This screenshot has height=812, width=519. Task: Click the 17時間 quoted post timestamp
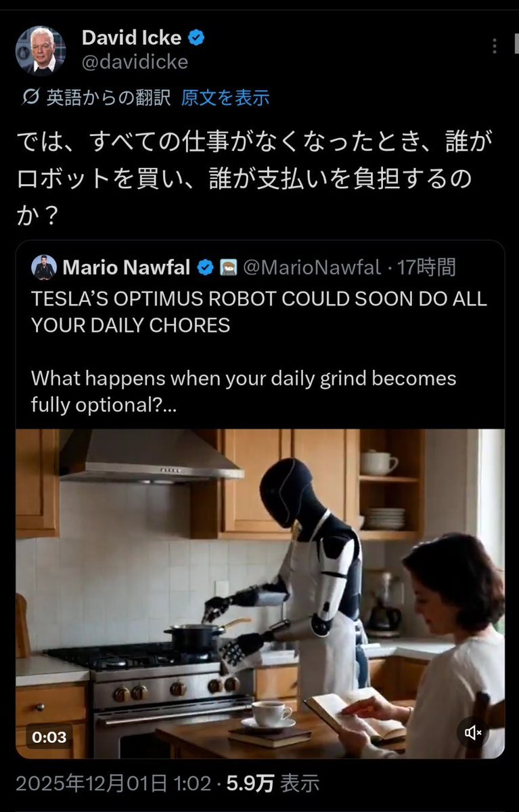pyautogui.click(x=426, y=268)
